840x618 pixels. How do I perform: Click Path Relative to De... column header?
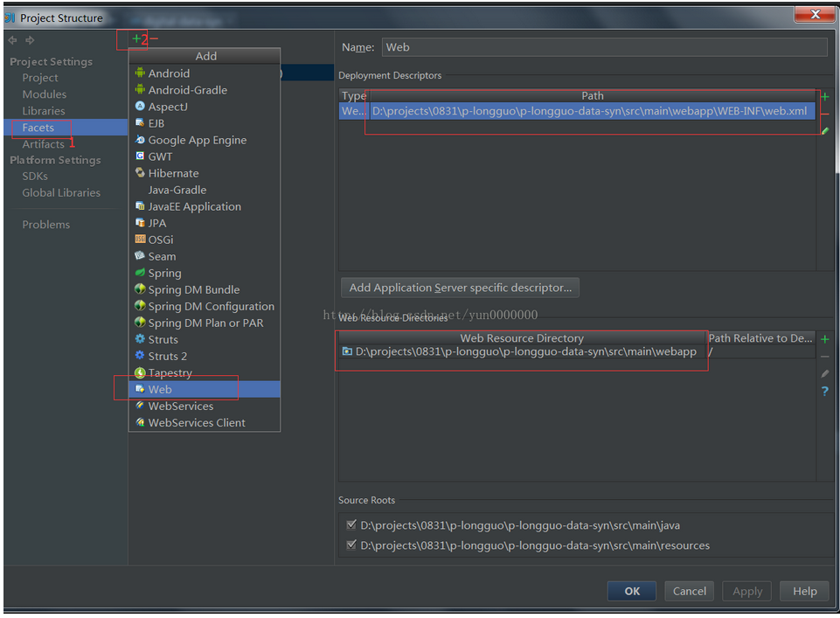click(760, 338)
